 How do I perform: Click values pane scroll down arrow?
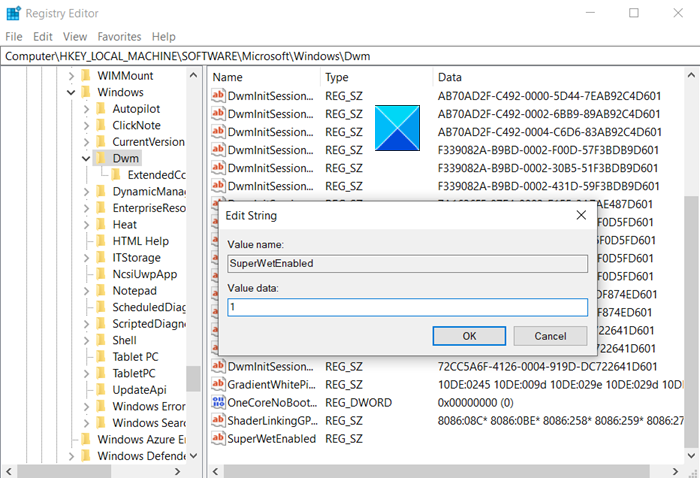point(691,456)
